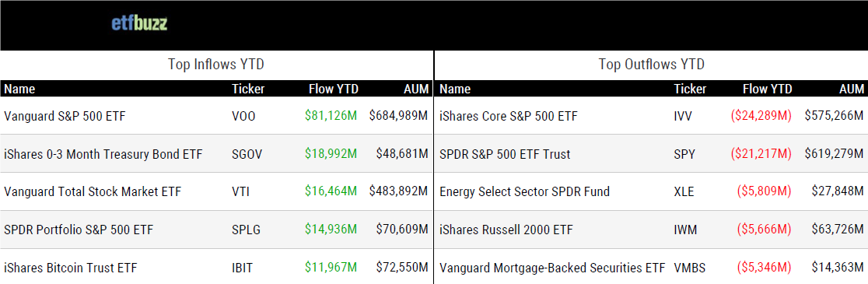Sort inflows by the AUM column header

click(417, 89)
